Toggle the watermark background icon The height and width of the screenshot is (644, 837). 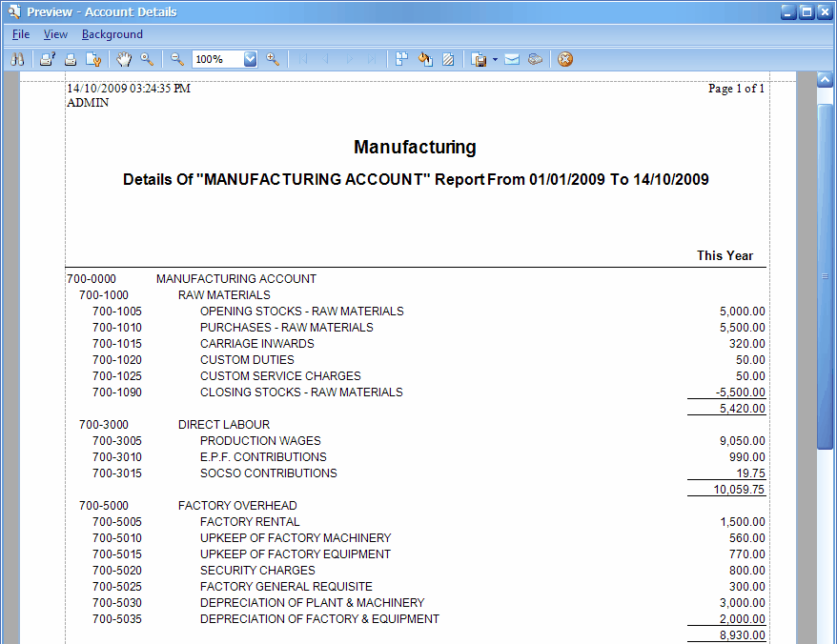coord(448,59)
